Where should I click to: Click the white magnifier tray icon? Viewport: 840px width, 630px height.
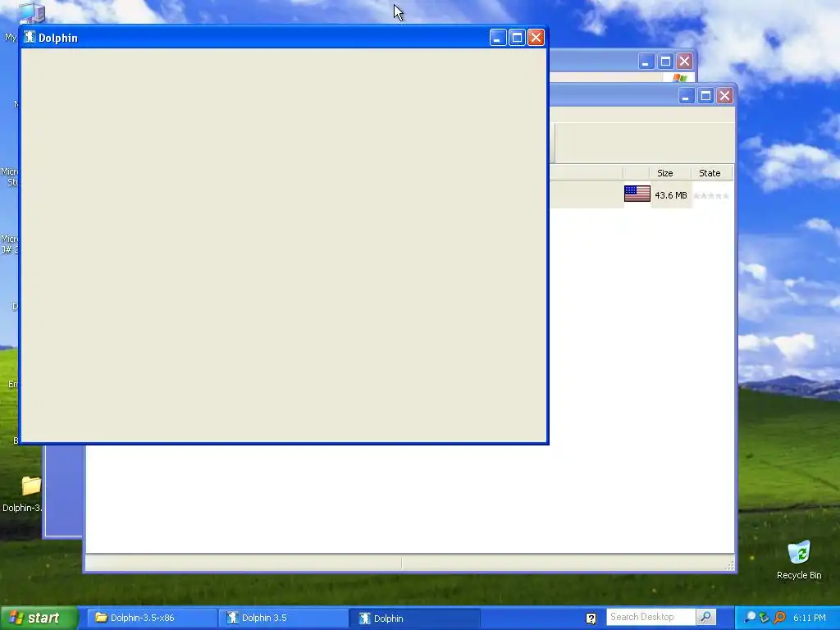point(750,617)
